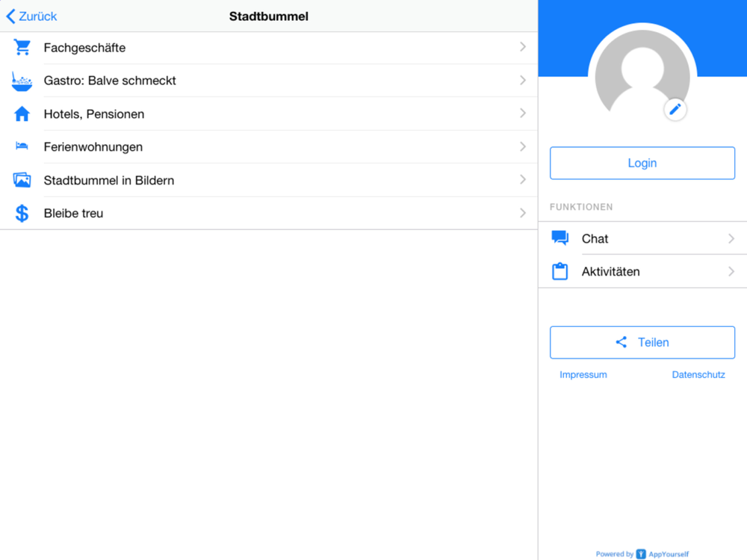Open the Datenschutz link
747x560 pixels.
tap(698, 375)
